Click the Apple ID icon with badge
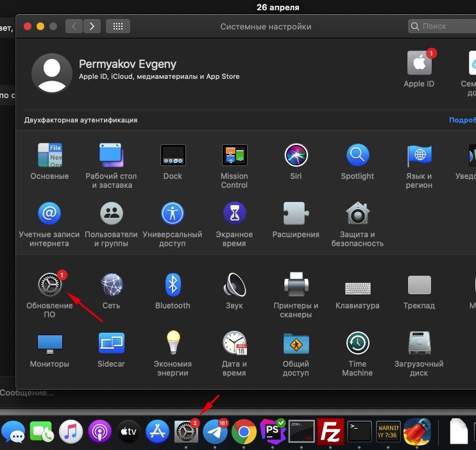Image resolution: width=476 pixels, height=450 pixels. 419,63
